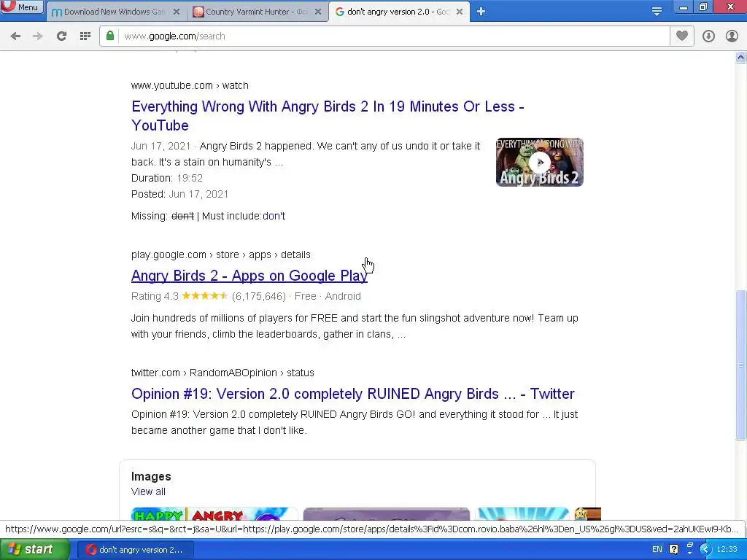Screen dimensions: 747x560
Task: Click the Images section heading
Action: click(151, 477)
